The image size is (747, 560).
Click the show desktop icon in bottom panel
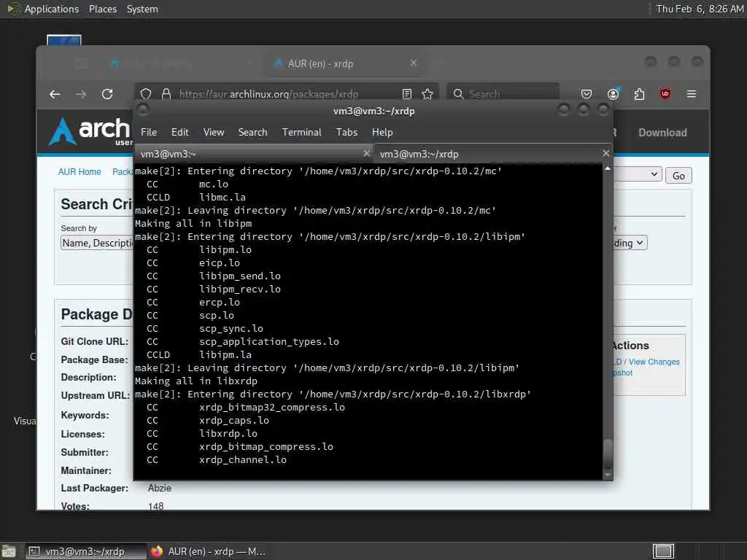(x=9, y=551)
